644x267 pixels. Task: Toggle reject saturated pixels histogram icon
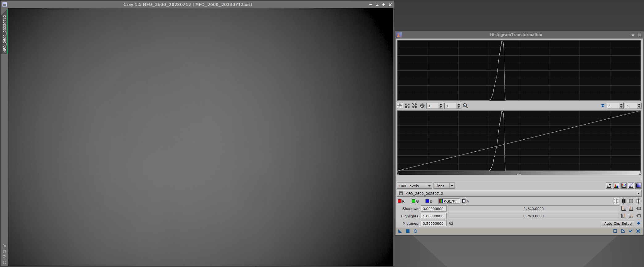coord(609,186)
